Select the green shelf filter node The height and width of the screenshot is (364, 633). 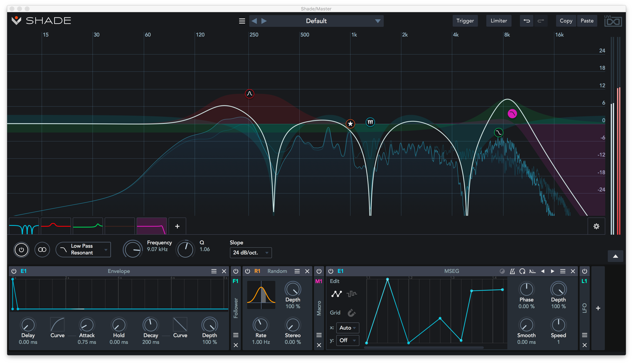coord(498,132)
